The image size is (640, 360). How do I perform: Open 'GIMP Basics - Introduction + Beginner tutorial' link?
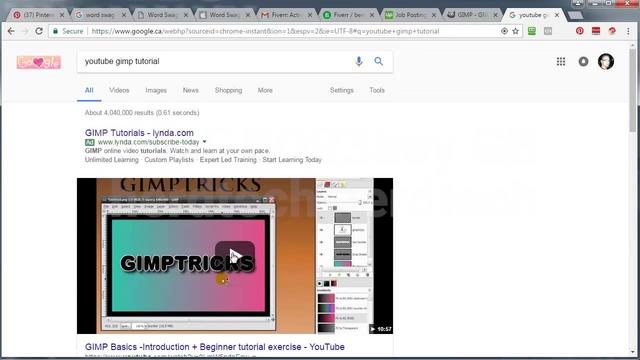click(x=215, y=347)
